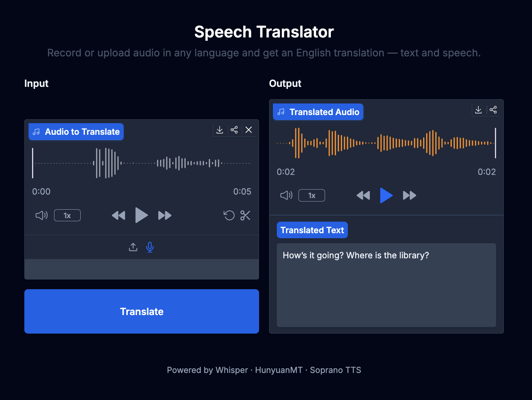532x400 pixels.
Task: Toggle mute on translated audio volume
Action: pos(286,195)
